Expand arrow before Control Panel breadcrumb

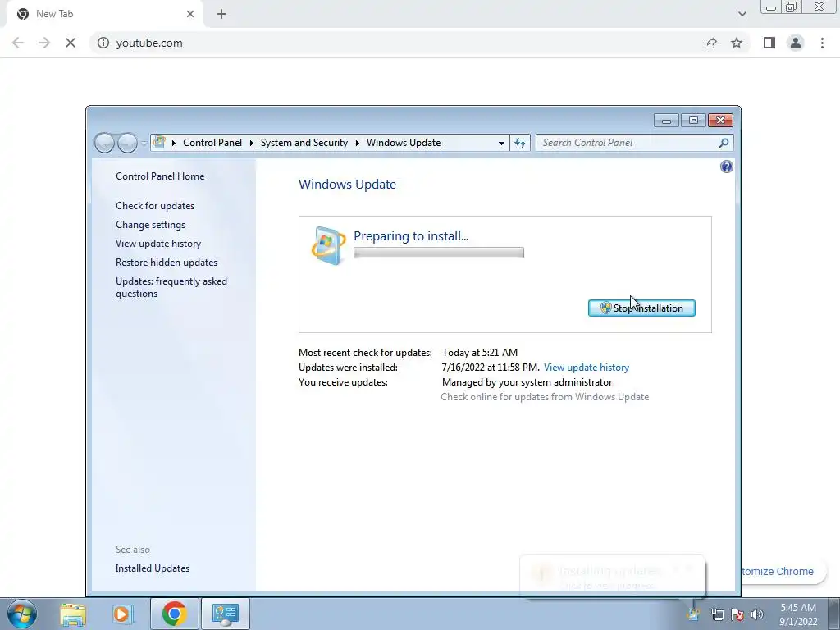click(174, 143)
